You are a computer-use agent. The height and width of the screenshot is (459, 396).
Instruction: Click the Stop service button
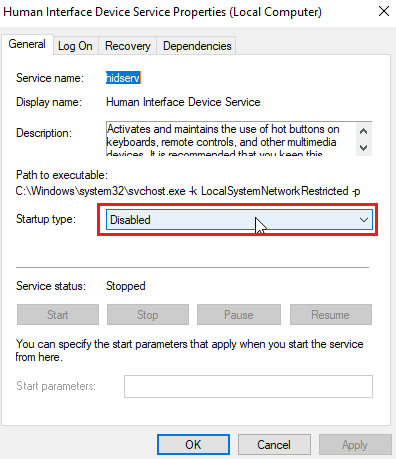coord(148,315)
